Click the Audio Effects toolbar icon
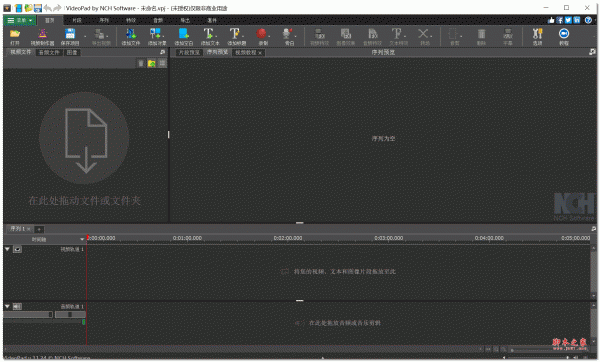The width and height of the screenshot is (600, 362). 372,34
